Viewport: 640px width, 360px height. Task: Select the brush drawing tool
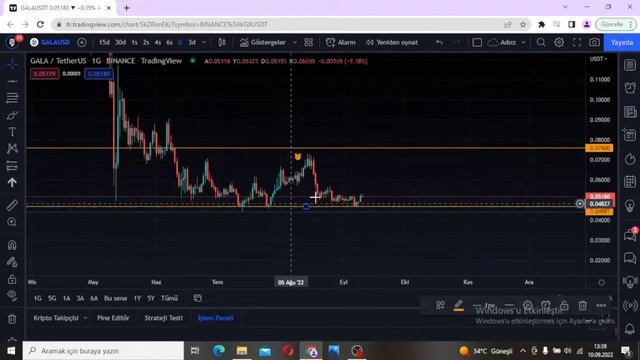pos(12,115)
